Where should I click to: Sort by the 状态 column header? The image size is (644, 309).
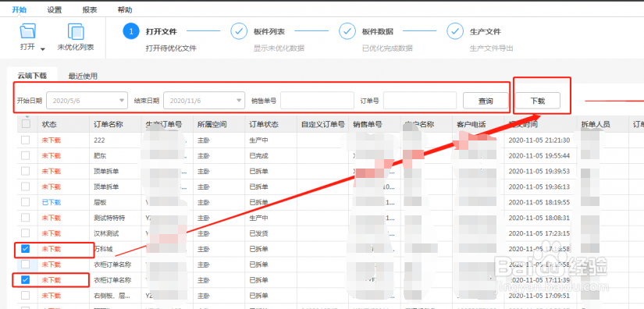point(49,124)
